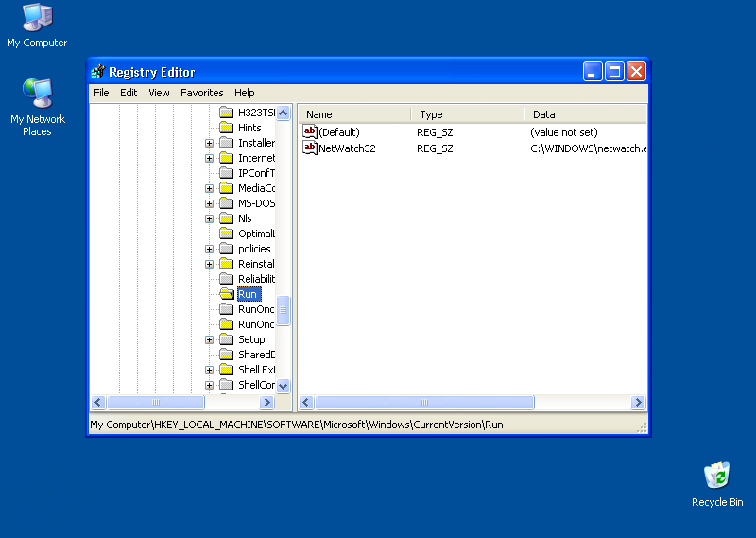
Task: Click the OptimalLayout folder icon
Action: (226, 234)
